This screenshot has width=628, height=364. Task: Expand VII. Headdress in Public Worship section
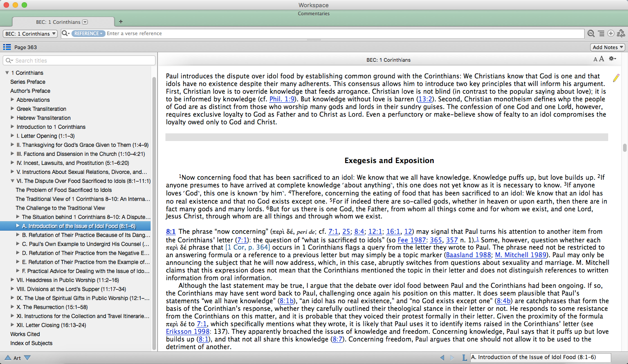tap(13, 280)
